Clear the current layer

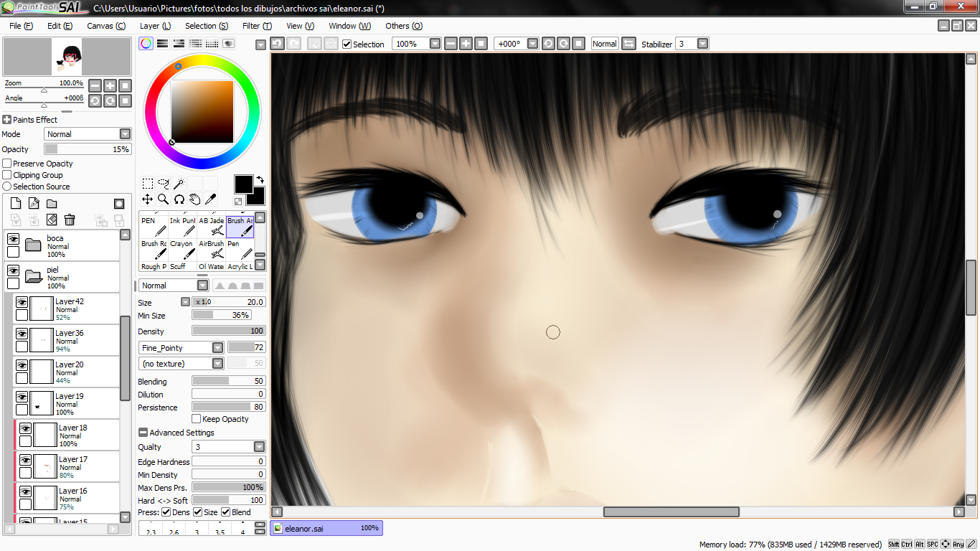coord(52,220)
